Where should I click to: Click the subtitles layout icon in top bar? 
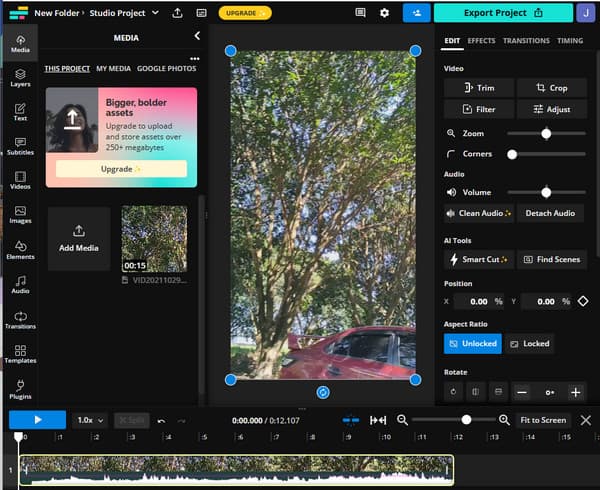201,13
